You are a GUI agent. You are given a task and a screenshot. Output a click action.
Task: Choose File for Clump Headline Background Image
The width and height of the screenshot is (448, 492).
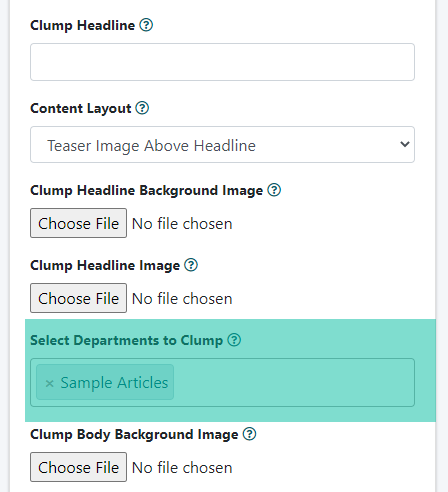78,223
